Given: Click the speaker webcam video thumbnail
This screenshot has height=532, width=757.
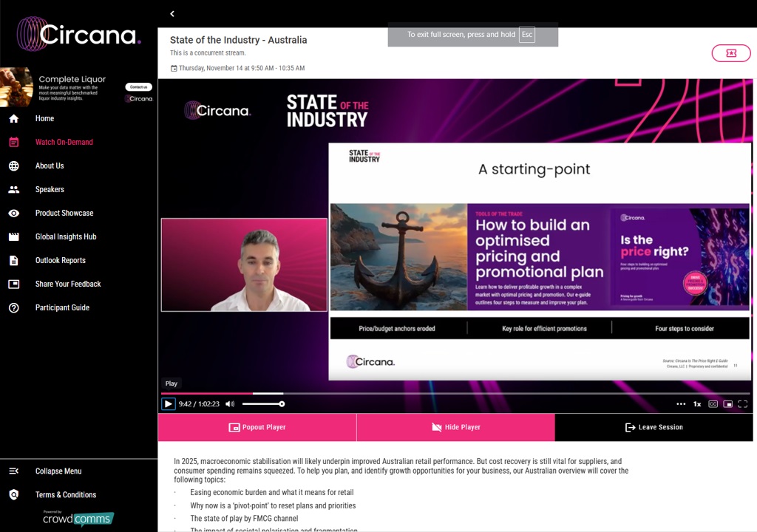Looking at the screenshot, I should (x=244, y=265).
